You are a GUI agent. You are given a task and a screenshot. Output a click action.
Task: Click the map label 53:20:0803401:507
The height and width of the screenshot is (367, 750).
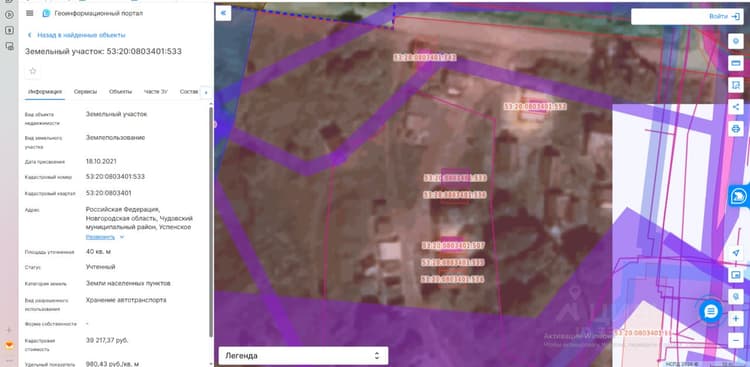pyautogui.click(x=453, y=245)
